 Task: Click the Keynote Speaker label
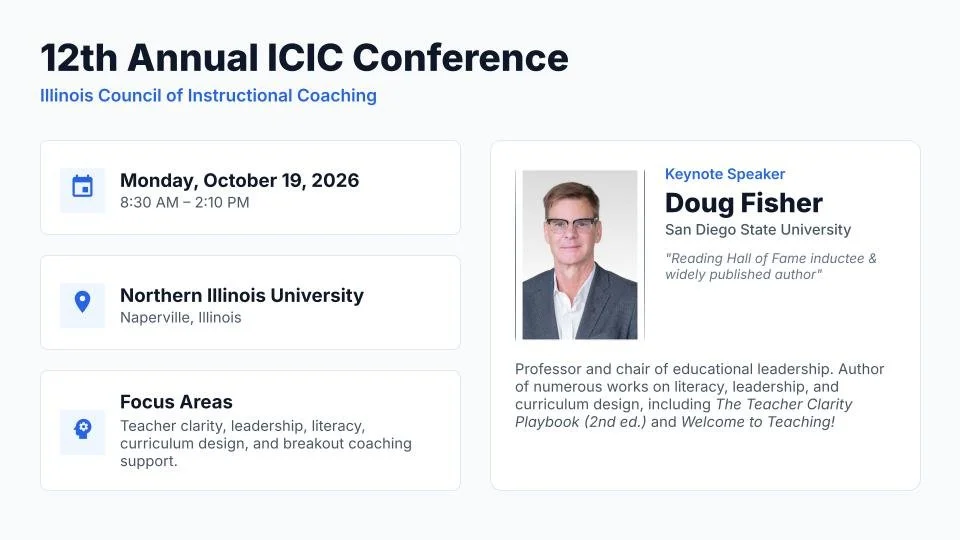tap(725, 174)
